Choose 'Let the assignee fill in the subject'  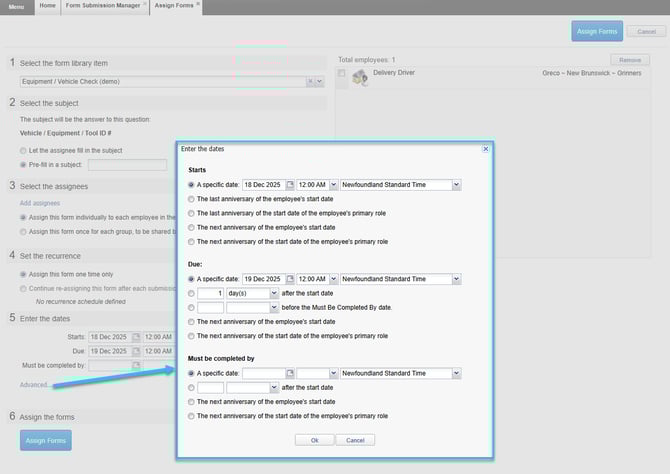coord(23,150)
